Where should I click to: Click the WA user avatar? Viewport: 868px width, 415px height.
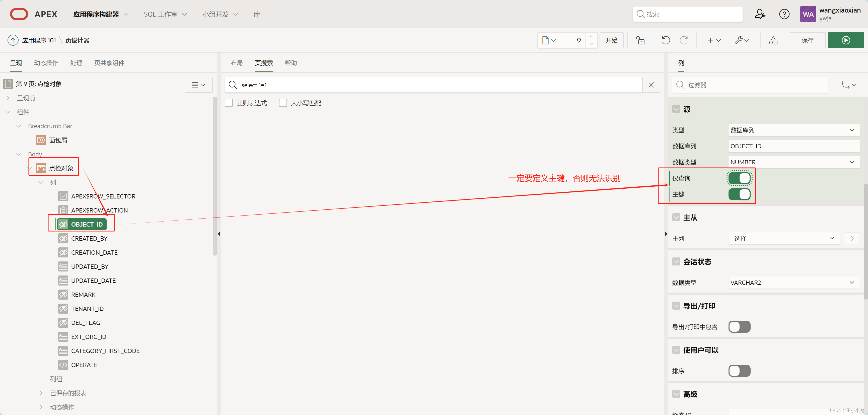tap(808, 14)
